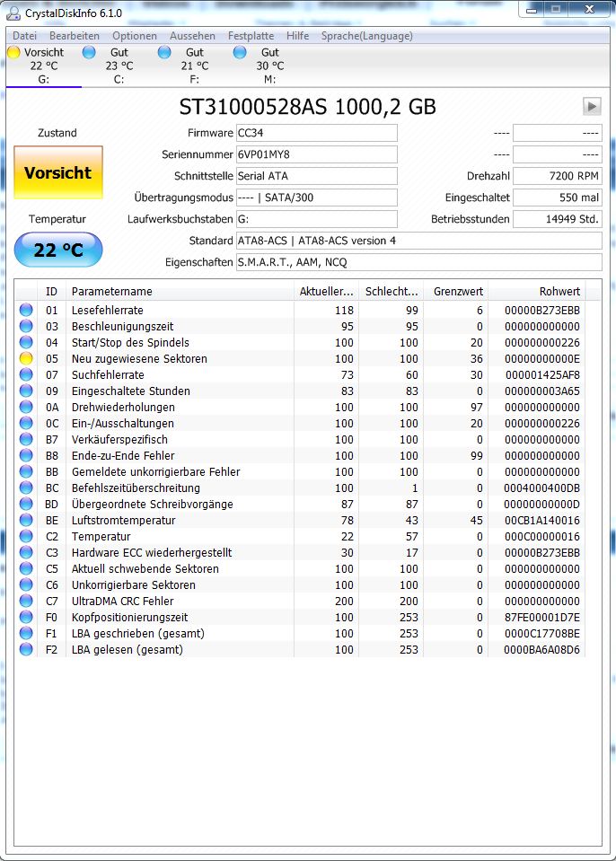Click the next disk arrow button

tap(592, 106)
